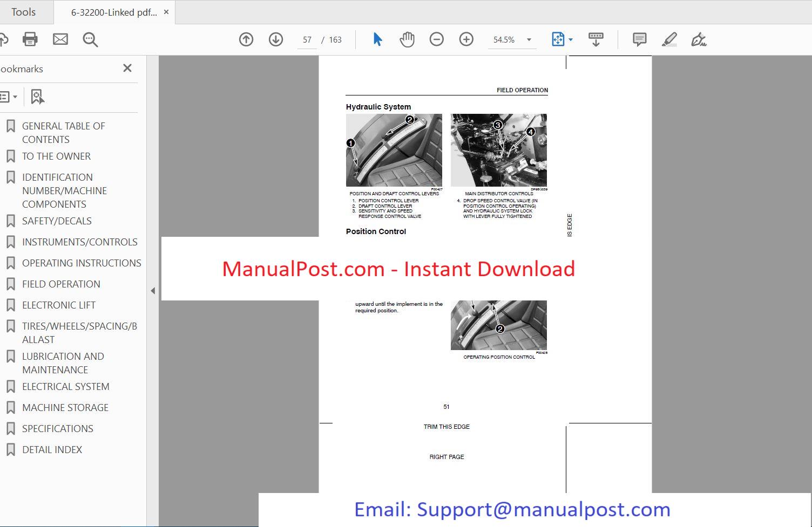Activate the Selection arrow tool
812x527 pixels.
click(x=377, y=39)
